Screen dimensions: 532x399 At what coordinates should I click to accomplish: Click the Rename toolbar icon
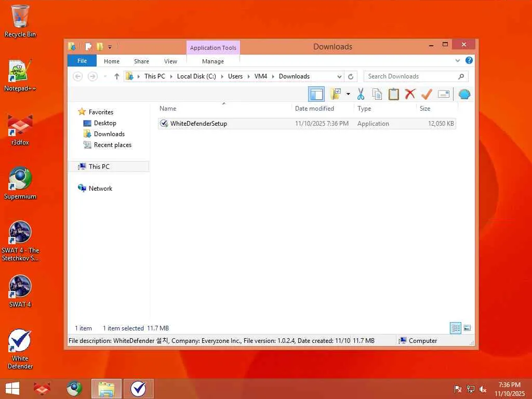click(444, 94)
